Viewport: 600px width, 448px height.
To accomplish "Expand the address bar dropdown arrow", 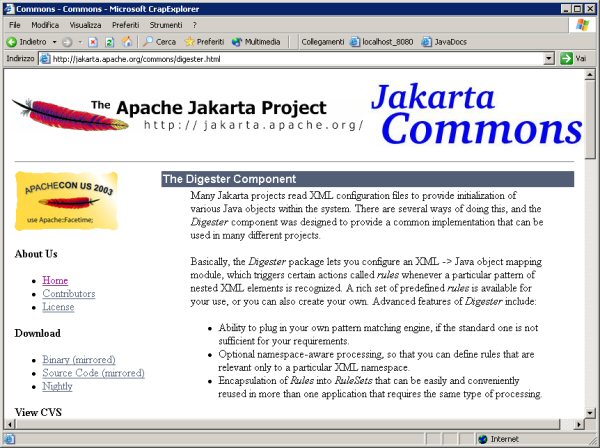I will click(549, 59).
